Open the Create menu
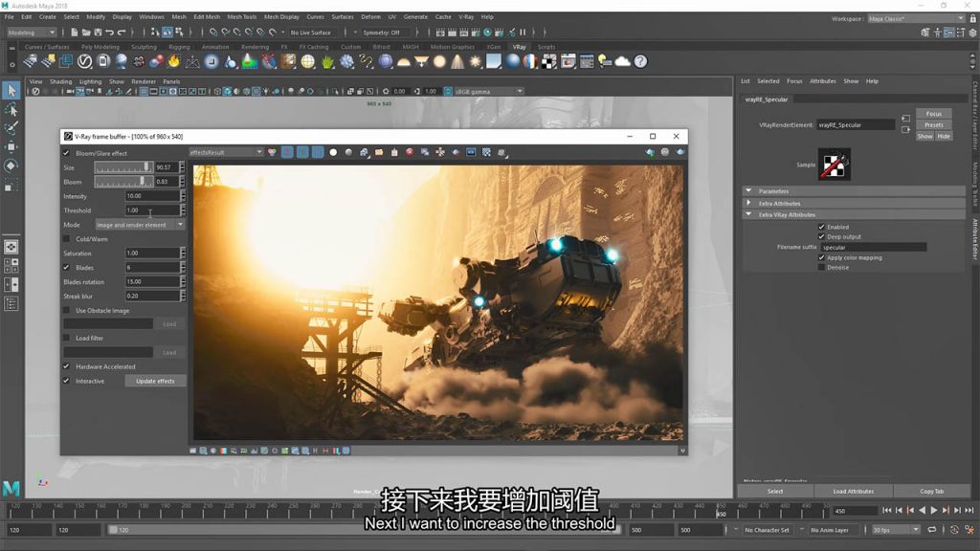 point(48,17)
